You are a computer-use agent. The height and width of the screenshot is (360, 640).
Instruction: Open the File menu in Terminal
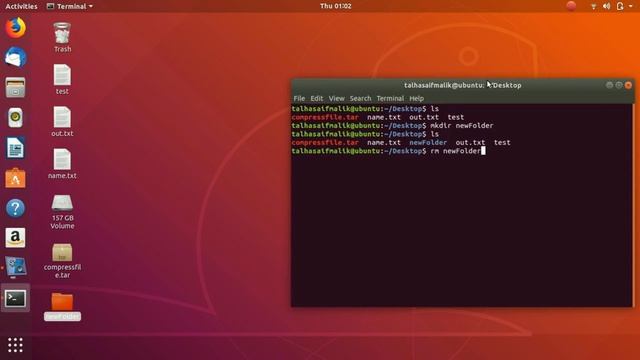click(299, 98)
